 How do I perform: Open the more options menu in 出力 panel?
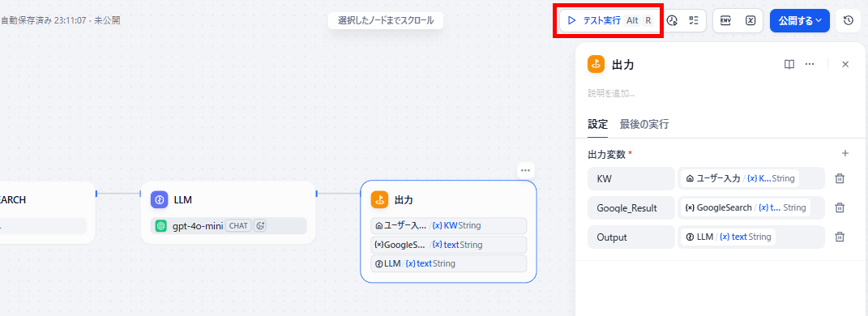pyautogui.click(x=810, y=64)
